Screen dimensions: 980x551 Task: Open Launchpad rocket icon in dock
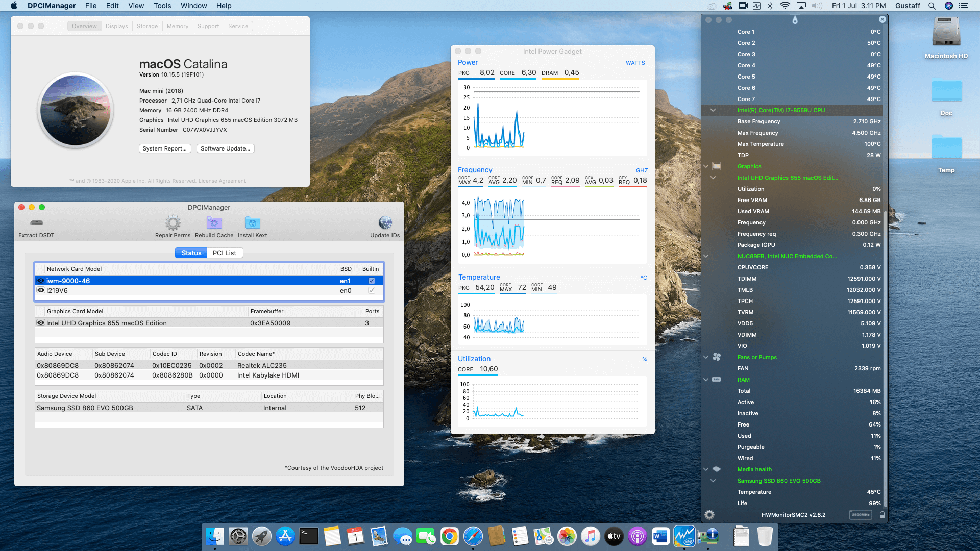click(x=262, y=536)
